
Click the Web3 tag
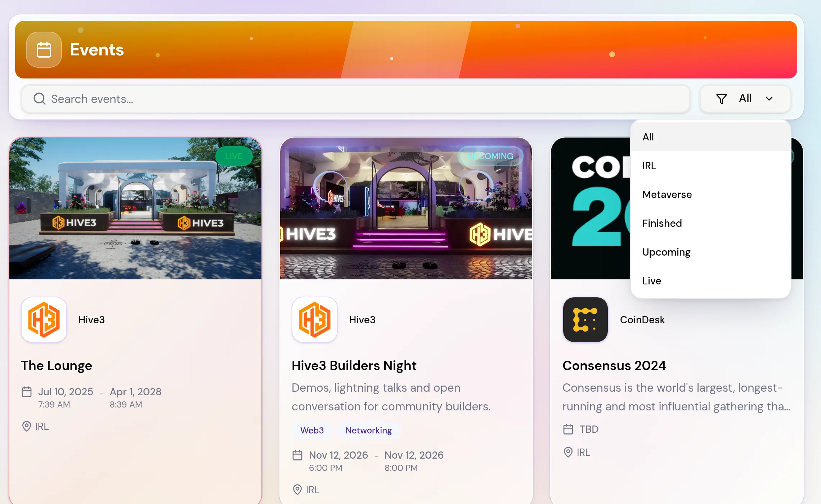pyautogui.click(x=312, y=430)
